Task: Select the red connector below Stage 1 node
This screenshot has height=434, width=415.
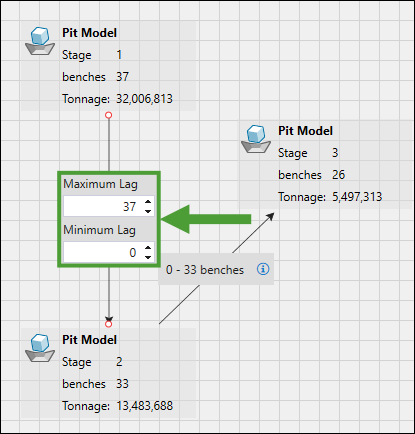Action: click(108, 115)
